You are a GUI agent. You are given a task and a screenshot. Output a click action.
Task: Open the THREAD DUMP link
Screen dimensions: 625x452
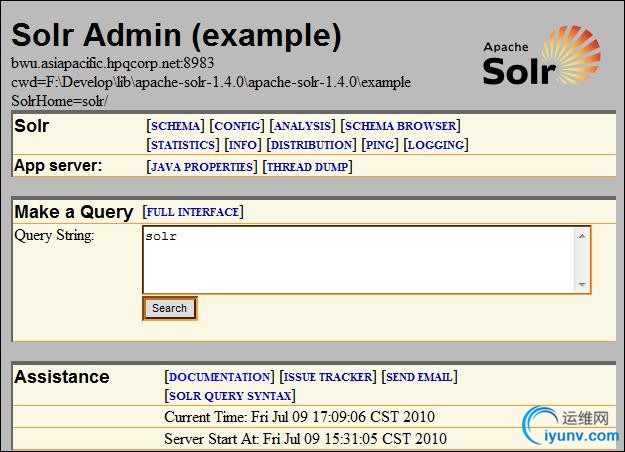[x=307, y=167]
